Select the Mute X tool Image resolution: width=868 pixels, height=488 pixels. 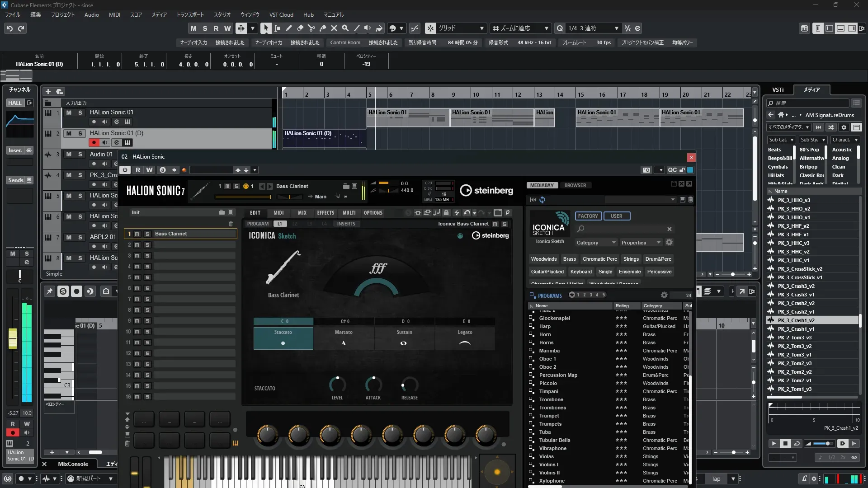click(334, 28)
